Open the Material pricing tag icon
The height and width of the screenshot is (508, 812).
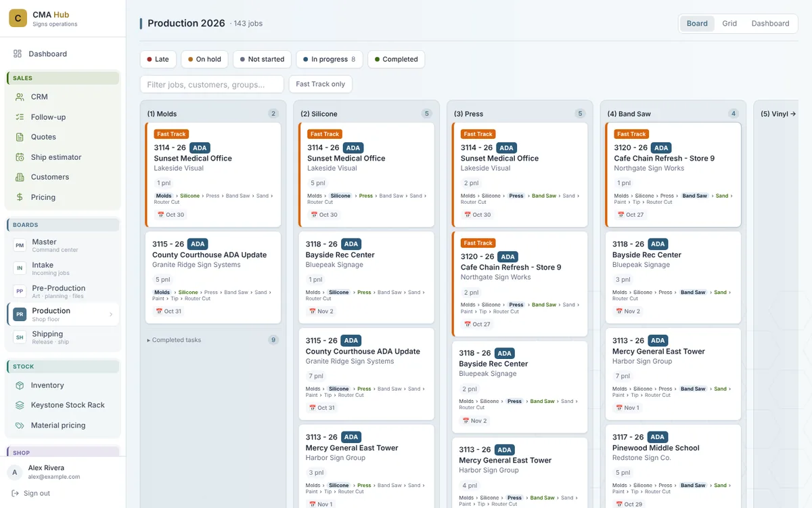pos(20,425)
